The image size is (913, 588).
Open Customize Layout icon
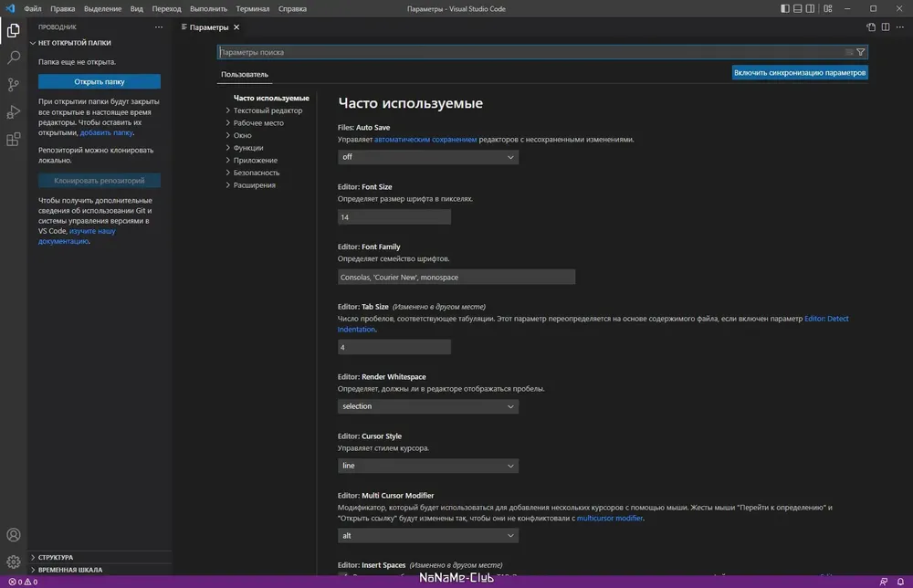click(828, 9)
